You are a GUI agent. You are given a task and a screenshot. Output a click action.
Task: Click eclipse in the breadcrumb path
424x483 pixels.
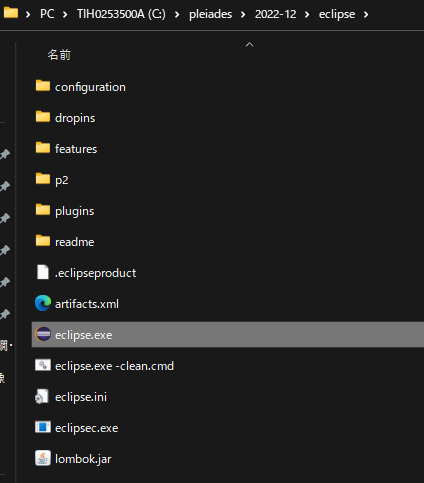click(337, 14)
